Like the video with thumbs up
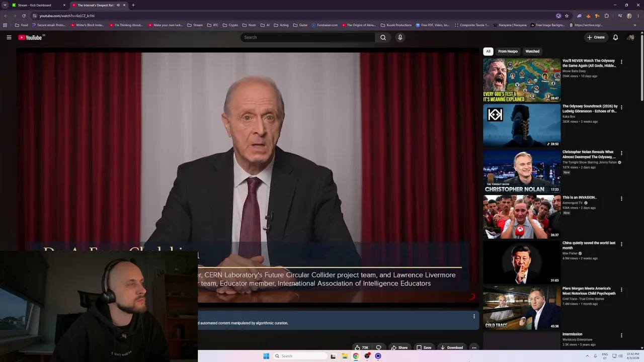644x362 pixels. (361, 347)
